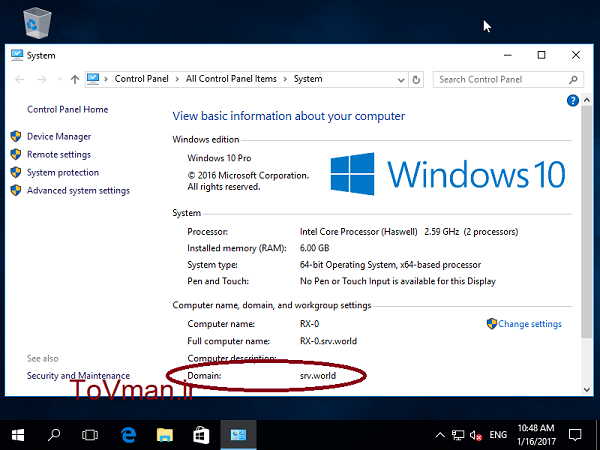Go back with the Back arrow

[x=20, y=80]
